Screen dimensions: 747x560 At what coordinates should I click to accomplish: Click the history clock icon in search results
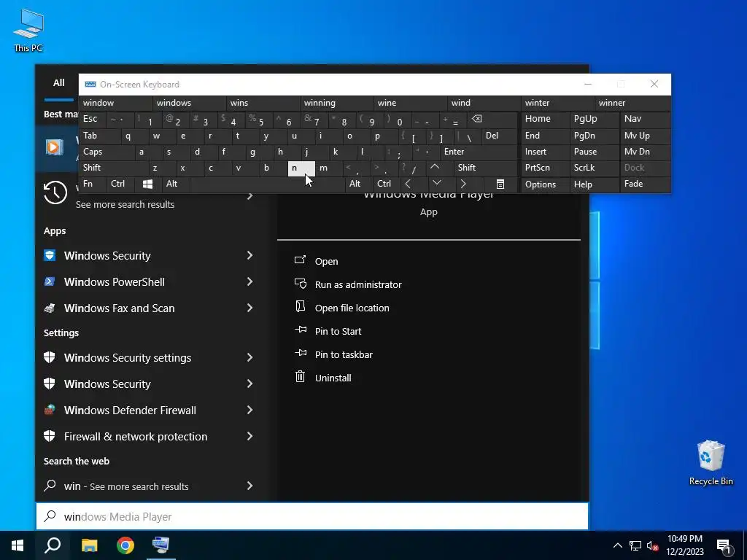pyautogui.click(x=55, y=192)
